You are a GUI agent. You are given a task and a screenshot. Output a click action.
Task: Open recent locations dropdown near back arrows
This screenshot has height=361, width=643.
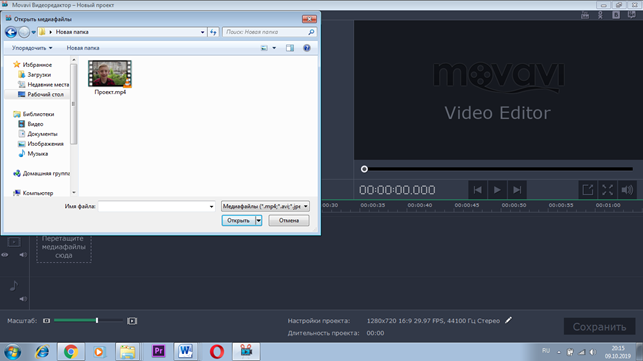(x=34, y=32)
